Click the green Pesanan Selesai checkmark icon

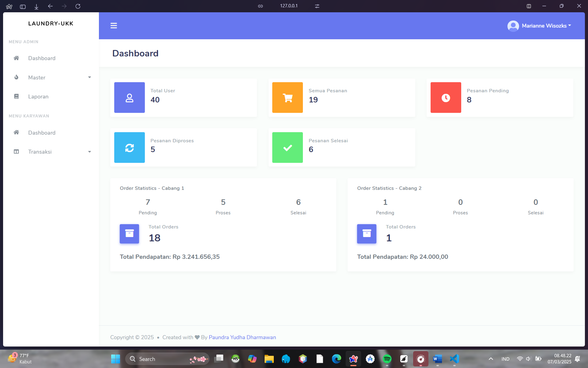[x=287, y=148]
